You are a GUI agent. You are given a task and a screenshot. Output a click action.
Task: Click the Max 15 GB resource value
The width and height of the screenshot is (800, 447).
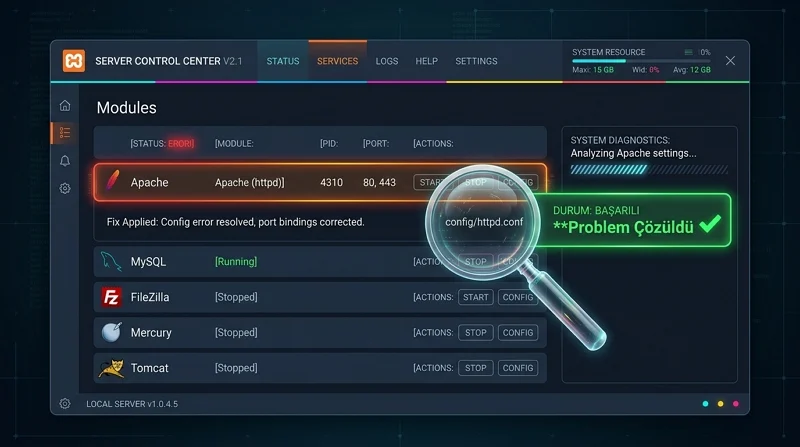(x=593, y=70)
